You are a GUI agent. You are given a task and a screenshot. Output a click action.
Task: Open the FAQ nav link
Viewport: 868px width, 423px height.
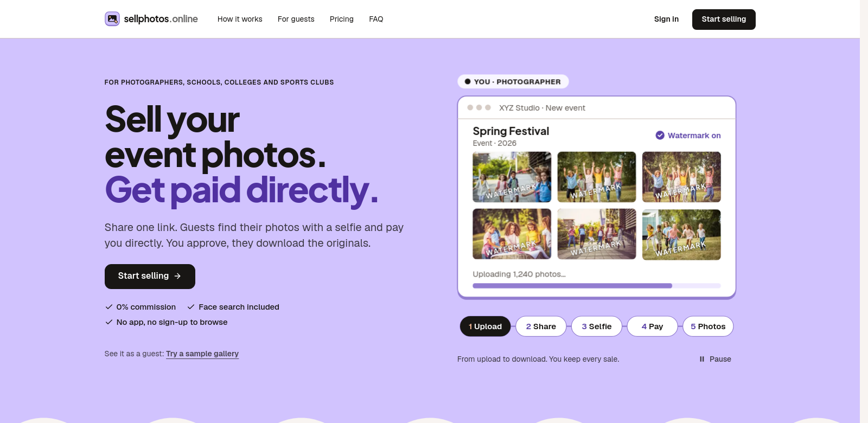point(376,19)
